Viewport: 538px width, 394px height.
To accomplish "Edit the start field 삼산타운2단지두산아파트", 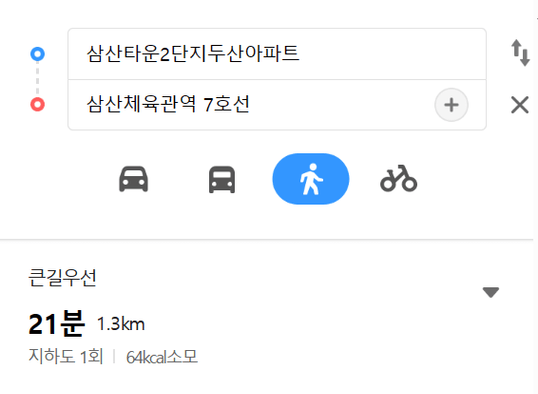I will (277, 54).
